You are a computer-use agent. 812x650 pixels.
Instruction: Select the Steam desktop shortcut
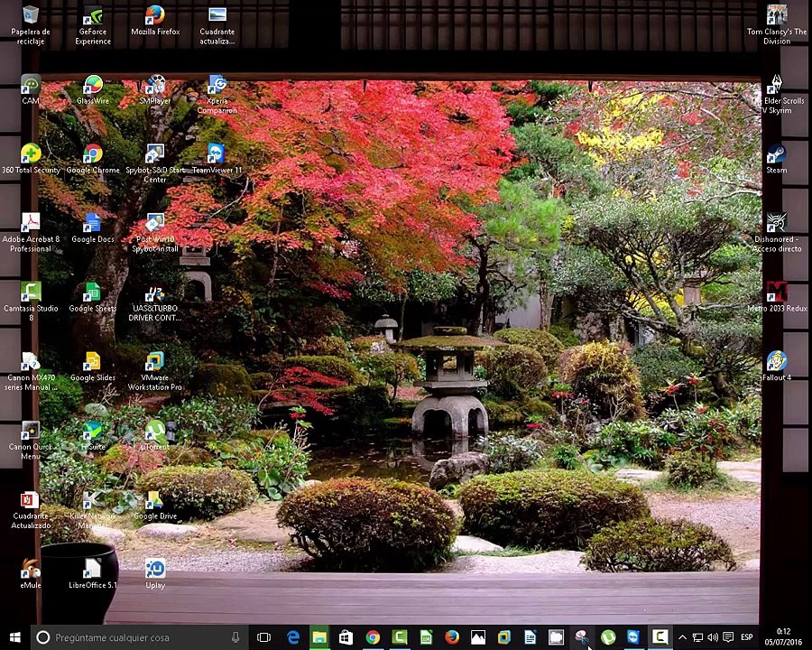click(776, 154)
